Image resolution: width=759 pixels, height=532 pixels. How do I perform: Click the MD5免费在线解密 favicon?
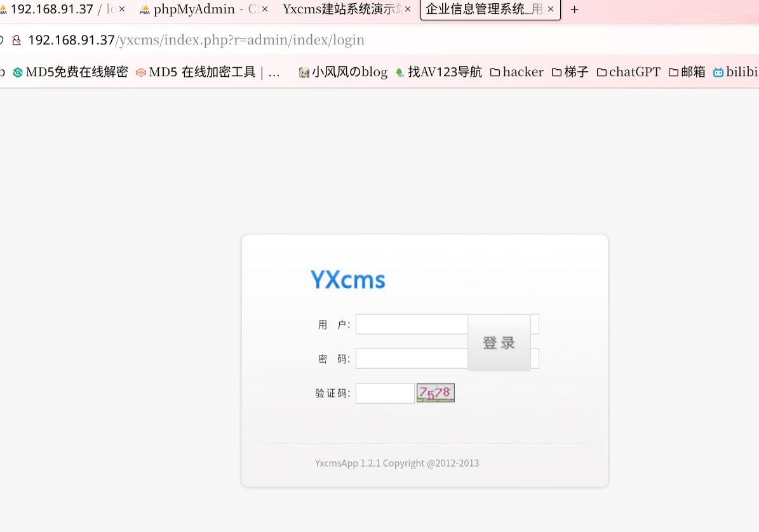pos(18,72)
